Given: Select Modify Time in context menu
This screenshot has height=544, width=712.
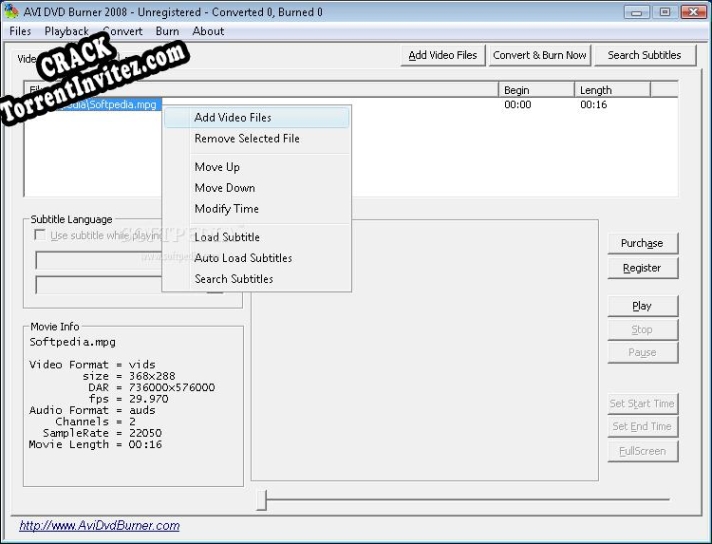Looking at the screenshot, I should [257, 209].
